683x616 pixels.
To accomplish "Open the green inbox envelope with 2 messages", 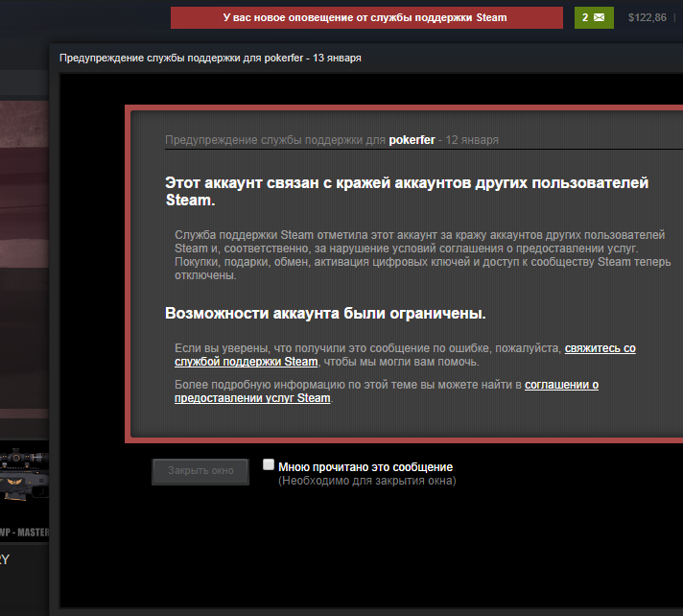I will (x=594, y=18).
